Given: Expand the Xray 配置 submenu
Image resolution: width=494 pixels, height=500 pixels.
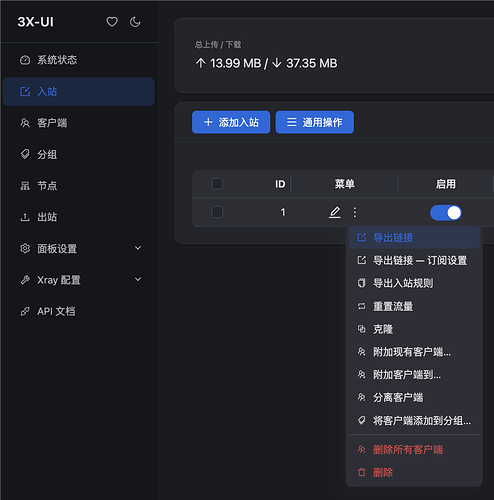Looking at the screenshot, I should coord(79,280).
